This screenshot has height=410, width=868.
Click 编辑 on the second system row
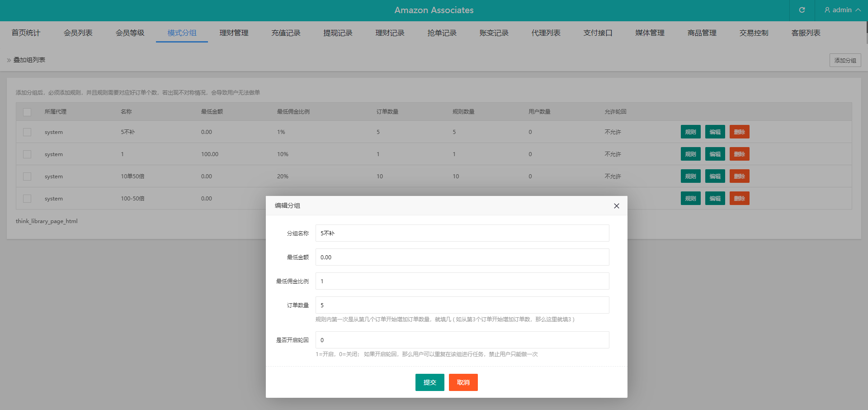click(x=715, y=154)
